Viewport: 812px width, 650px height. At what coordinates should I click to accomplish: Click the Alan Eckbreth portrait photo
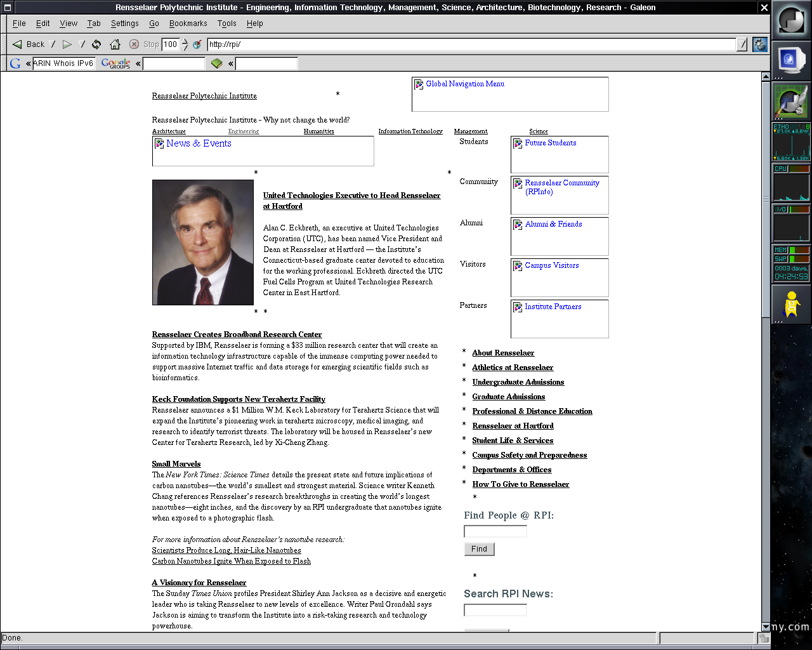(x=203, y=242)
